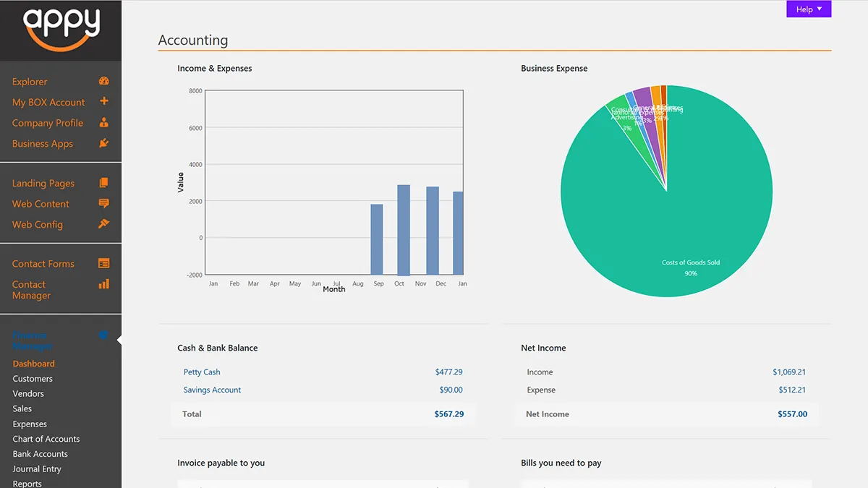Click the Contact Manager bar chart icon
Image resolution: width=868 pixels, height=488 pixels.
(x=103, y=284)
